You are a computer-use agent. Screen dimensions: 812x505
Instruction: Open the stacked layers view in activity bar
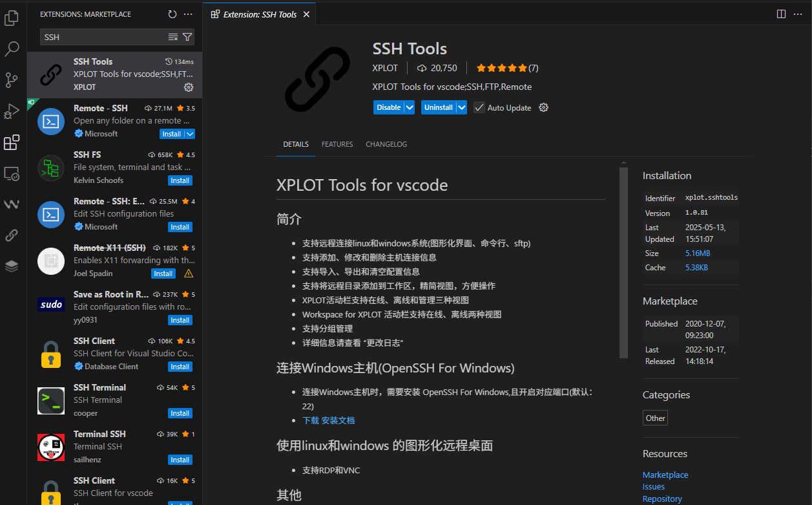click(12, 266)
